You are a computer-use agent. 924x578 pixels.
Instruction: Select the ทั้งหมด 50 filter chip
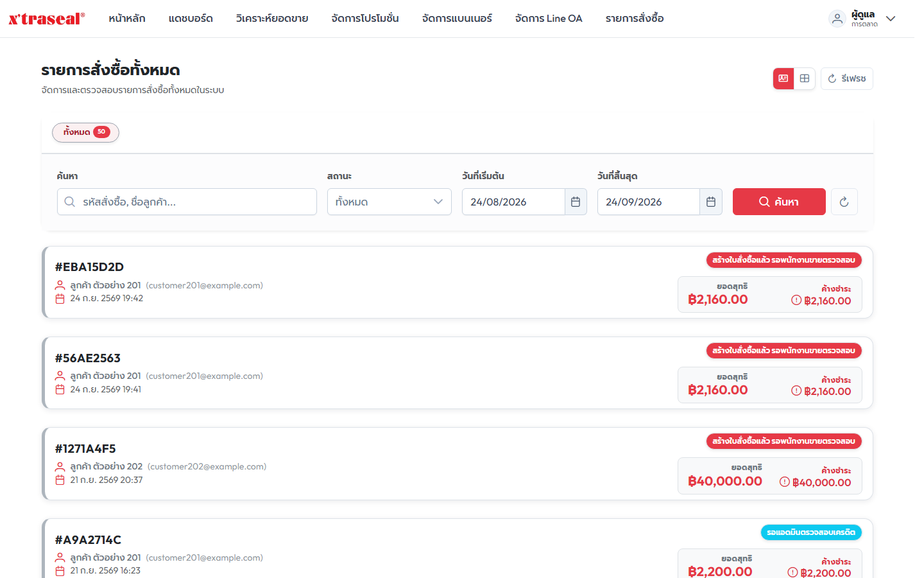click(x=86, y=132)
